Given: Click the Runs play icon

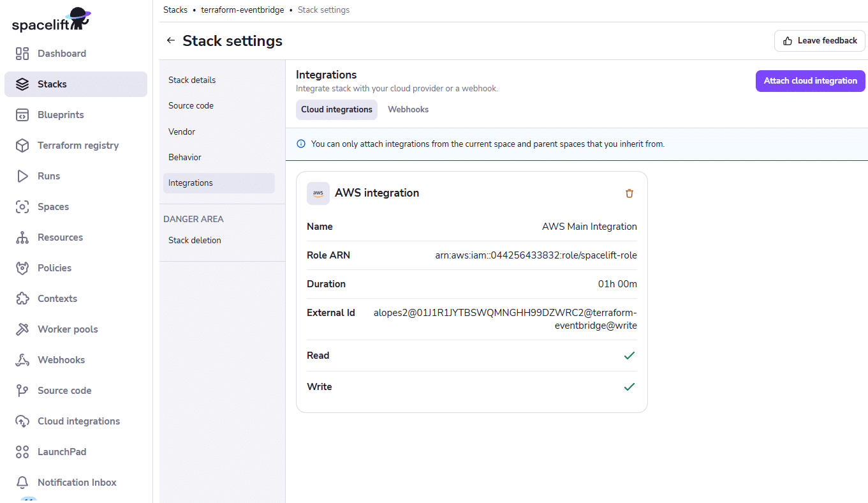Looking at the screenshot, I should [x=22, y=176].
